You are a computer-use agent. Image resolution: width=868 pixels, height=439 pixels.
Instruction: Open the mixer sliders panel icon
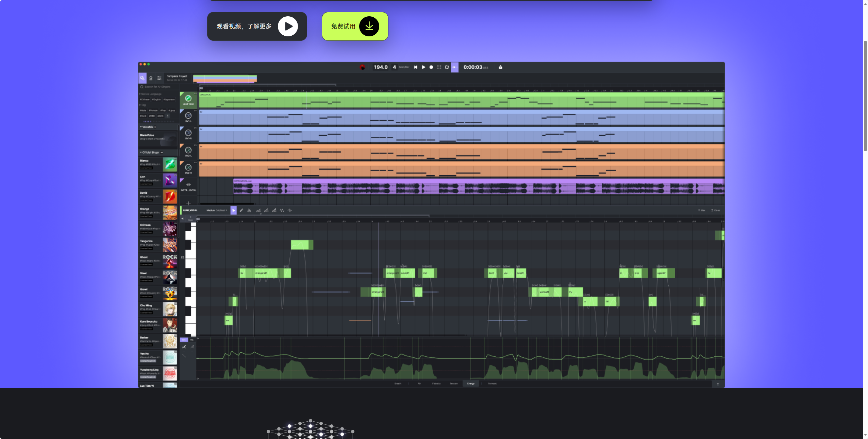[x=159, y=78]
